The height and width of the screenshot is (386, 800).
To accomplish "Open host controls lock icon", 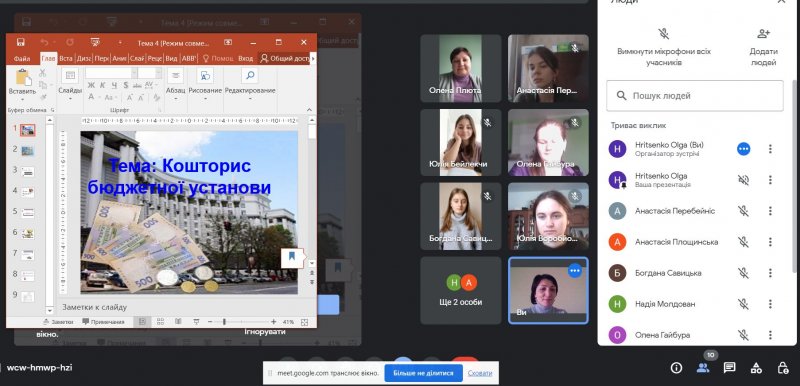I will (783, 368).
